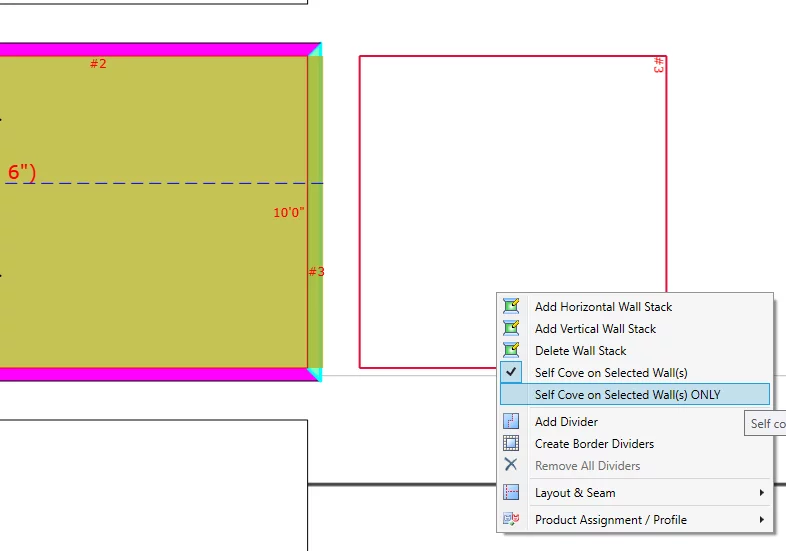Click the Product Assignment / Profile icon
Image resolution: width=786 pixels, height=551 pixels.
(x=511, y=520)
